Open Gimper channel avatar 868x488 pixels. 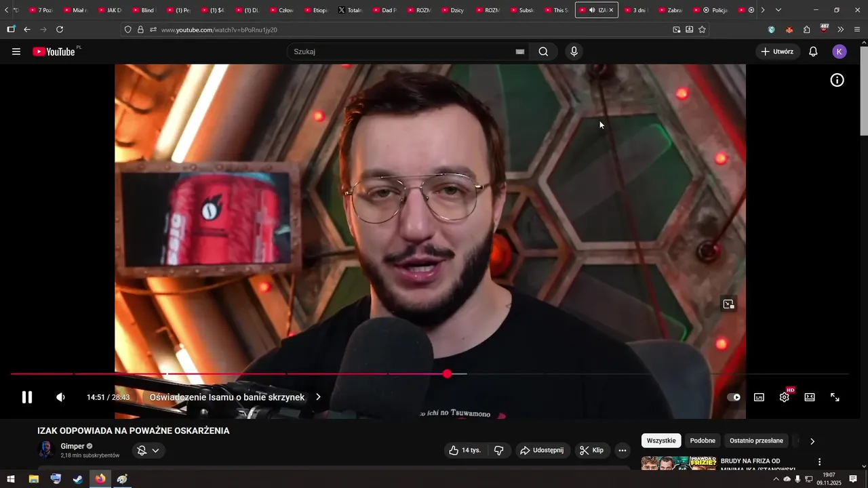45,450
